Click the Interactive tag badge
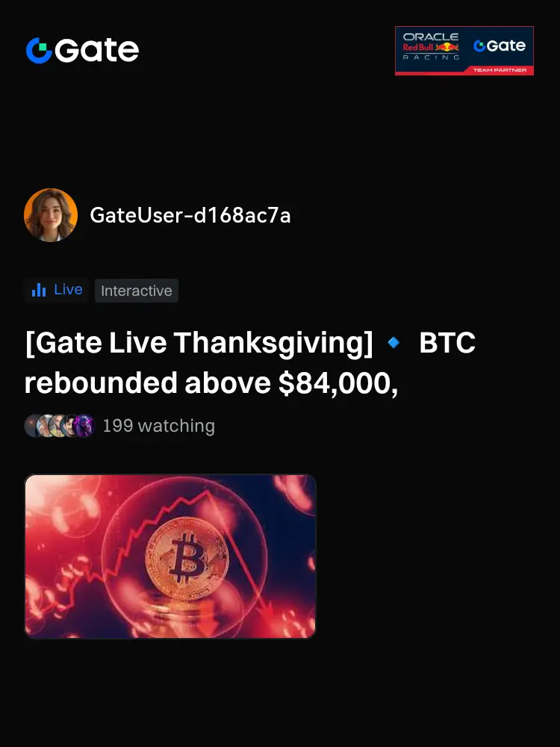This screenshot has width=560, height=747. click(x=137, y=291)
